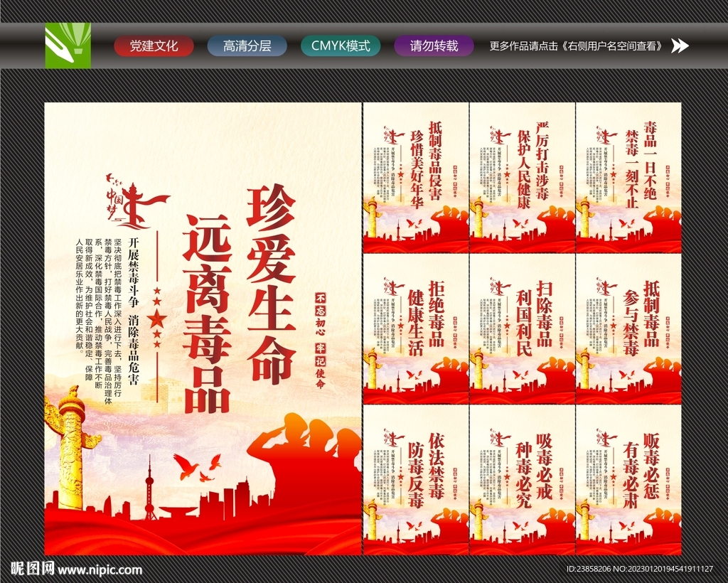Select the 吸毒必戒 种毒必究 poster
728x583 pixels.
click(x=523, y=480)
